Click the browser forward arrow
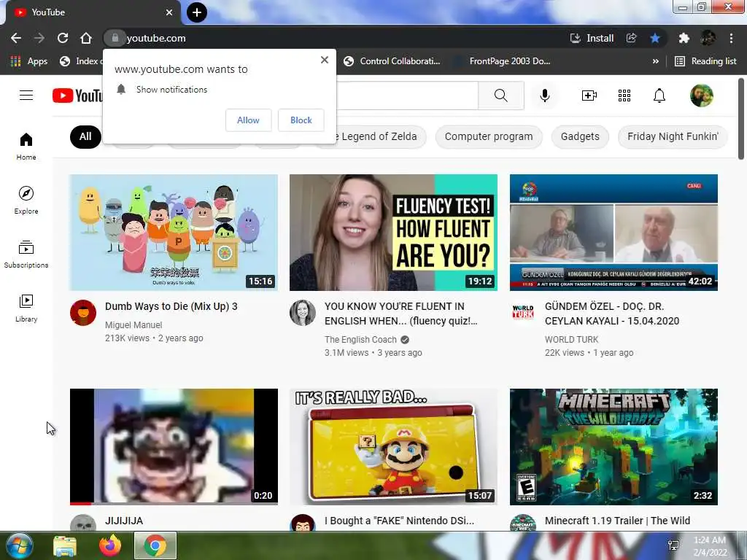This screenshot has height=560, width=747. (39, 38)
